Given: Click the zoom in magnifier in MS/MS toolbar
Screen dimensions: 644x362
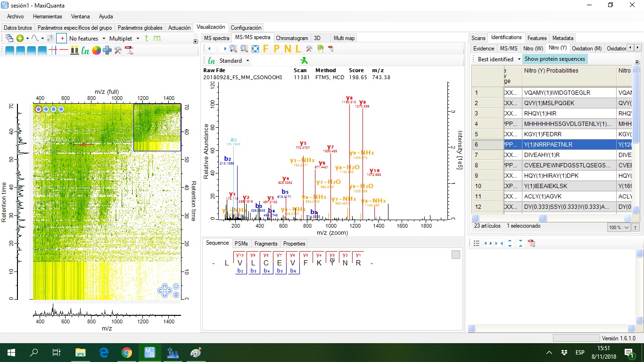Looking at the screenshot, I should (x=233, y=49).
